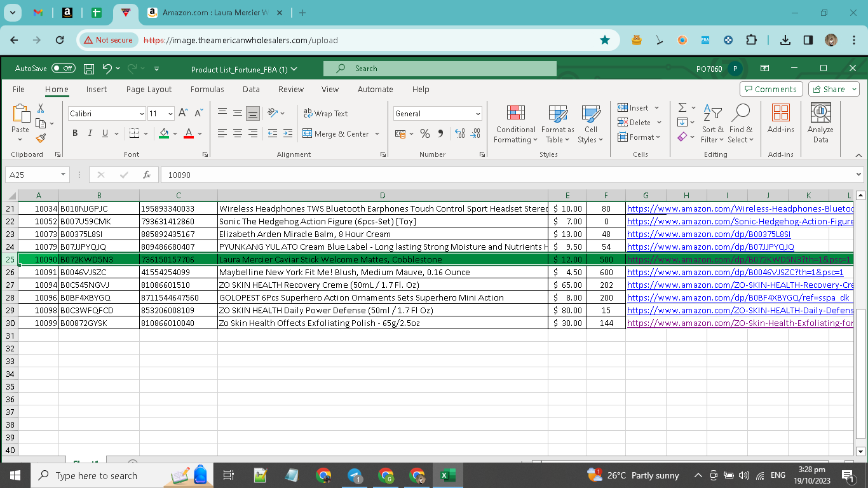Increase the cell indent
The height and width of the screenshot is (488, 868).
coord(288,133)
